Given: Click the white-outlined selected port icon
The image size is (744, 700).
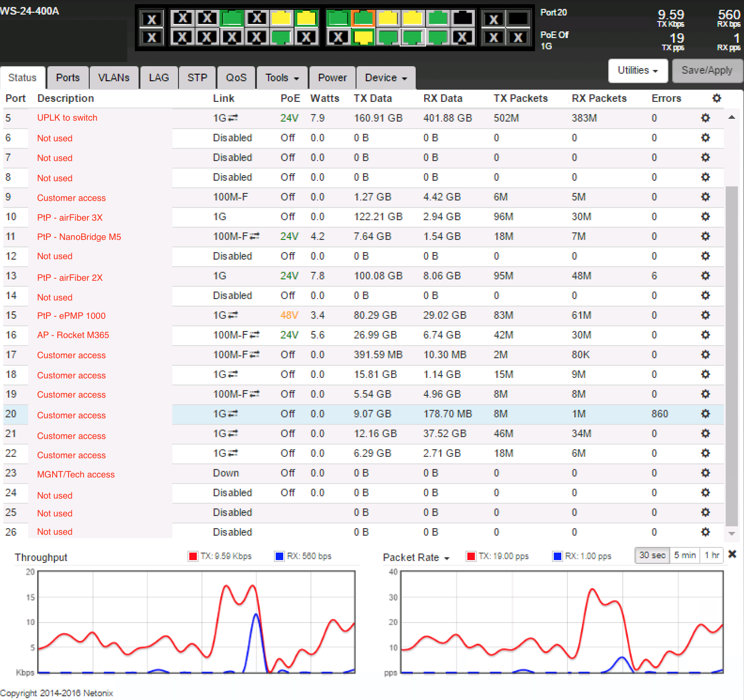Looking at the screenshot, I should coord(412,38).
